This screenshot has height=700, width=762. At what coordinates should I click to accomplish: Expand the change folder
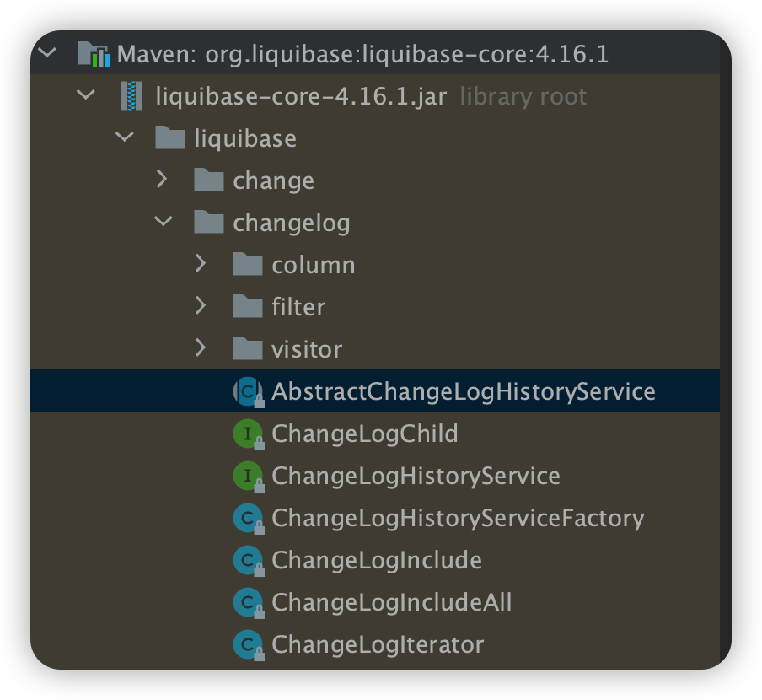click(x=164, y=180)
